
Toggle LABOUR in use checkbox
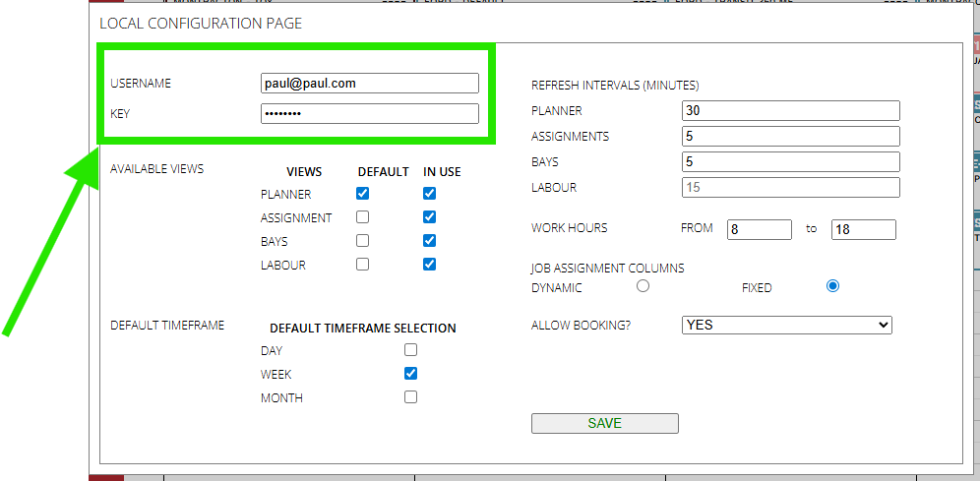pos(429,265)
